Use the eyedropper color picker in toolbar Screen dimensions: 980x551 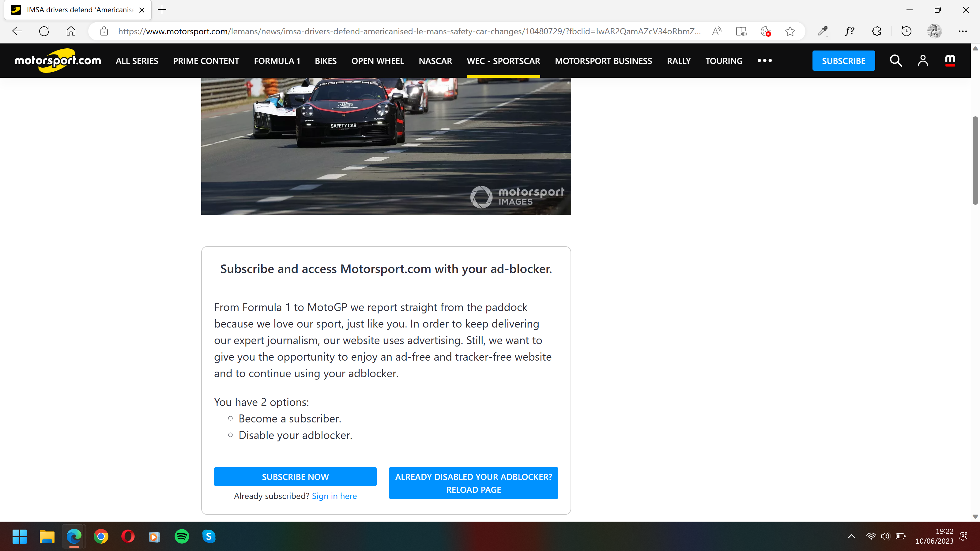pyautogui.click(x=823, y=31)
